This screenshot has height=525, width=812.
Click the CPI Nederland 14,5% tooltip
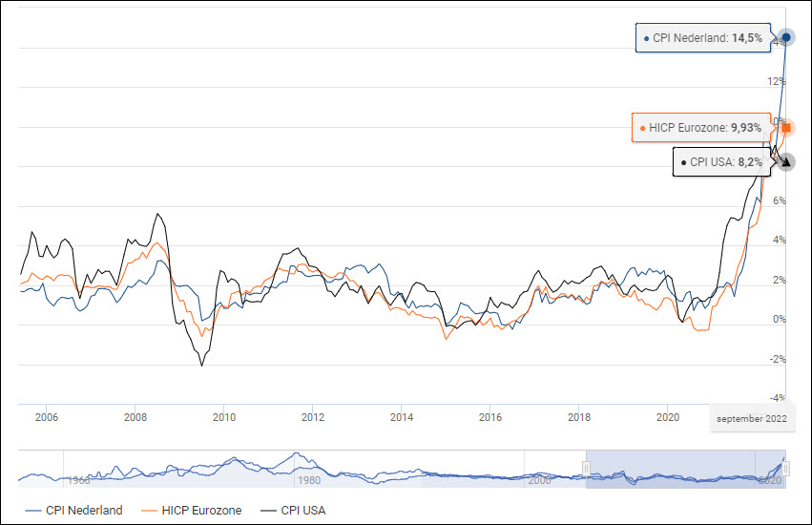pyautogui.click(x=703, y=38)
